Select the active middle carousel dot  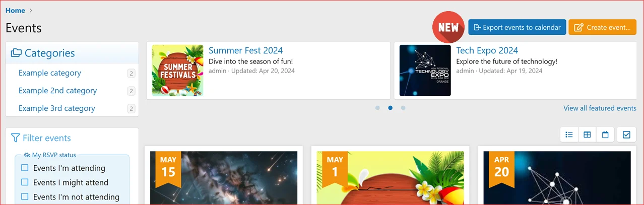[x=390, y=108]
